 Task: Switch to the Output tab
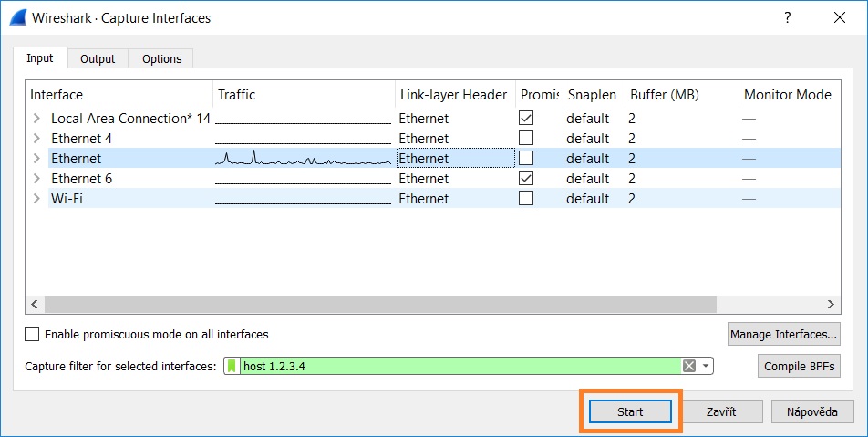click(x=98, y=58)
